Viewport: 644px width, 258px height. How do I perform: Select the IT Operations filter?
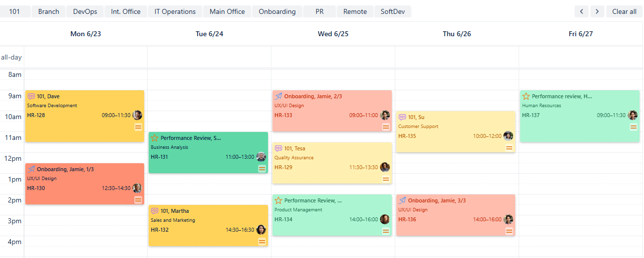[x=175, y=11]
